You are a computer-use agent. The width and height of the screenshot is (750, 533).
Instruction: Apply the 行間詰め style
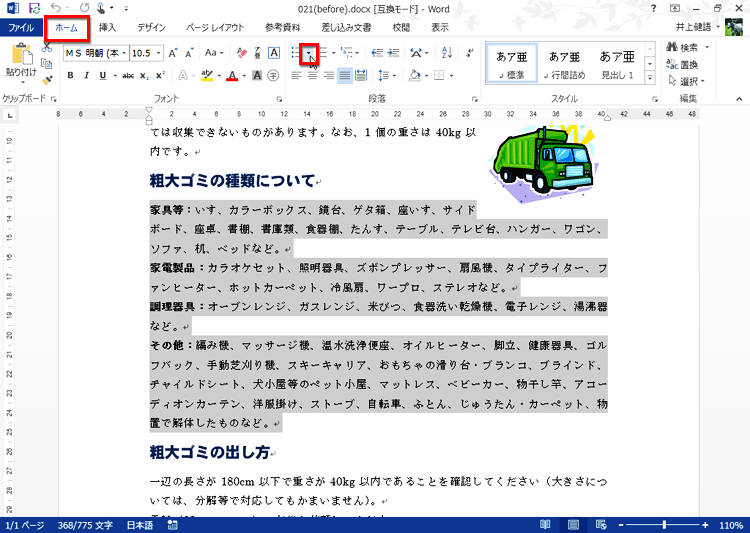pyautogui.click(x=564, y=64)
